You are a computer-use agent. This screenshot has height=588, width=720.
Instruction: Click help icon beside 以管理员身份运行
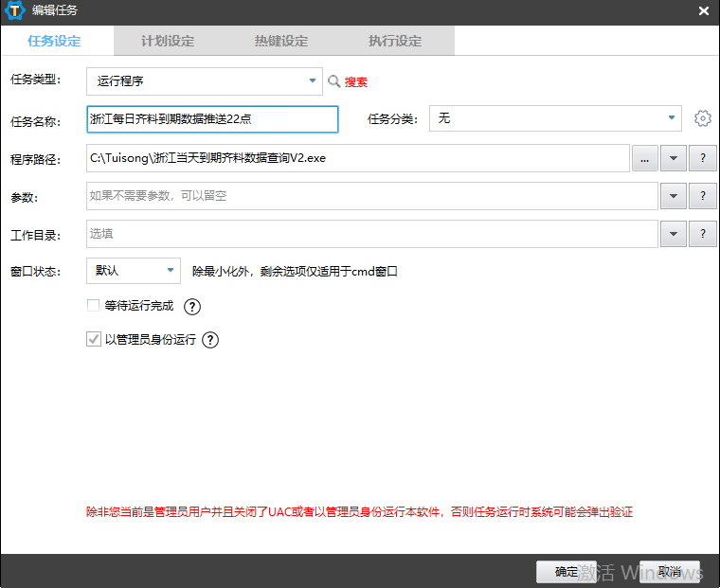click(210, 340)
